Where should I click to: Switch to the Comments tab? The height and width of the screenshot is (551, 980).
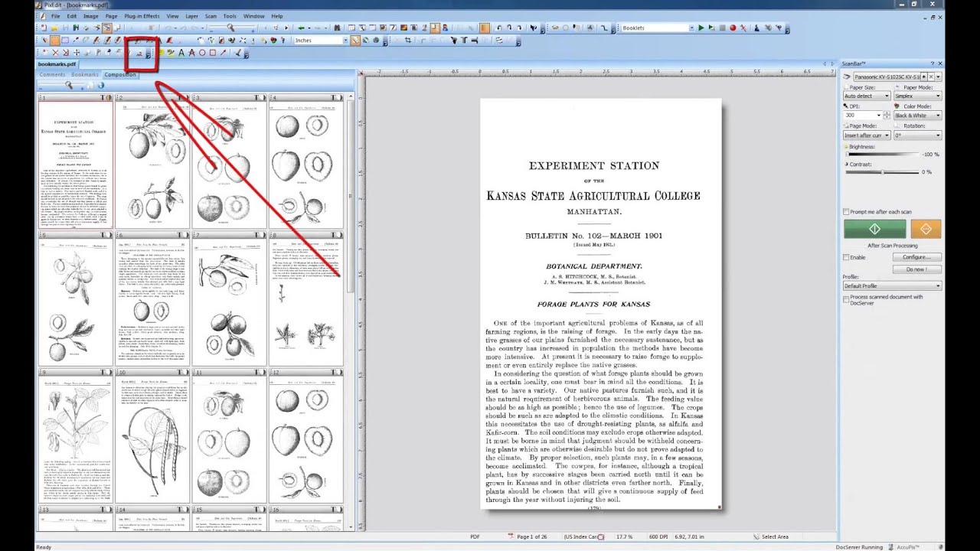tap(52, 74)
